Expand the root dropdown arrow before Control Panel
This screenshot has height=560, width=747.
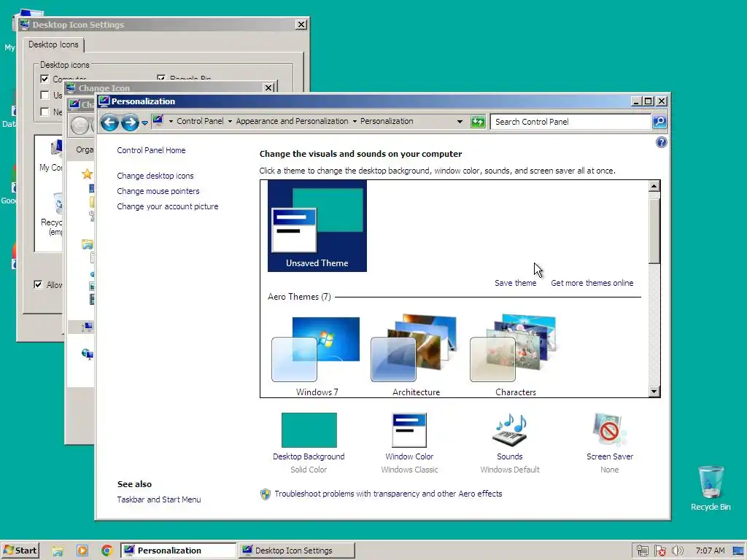coord(171,122)
